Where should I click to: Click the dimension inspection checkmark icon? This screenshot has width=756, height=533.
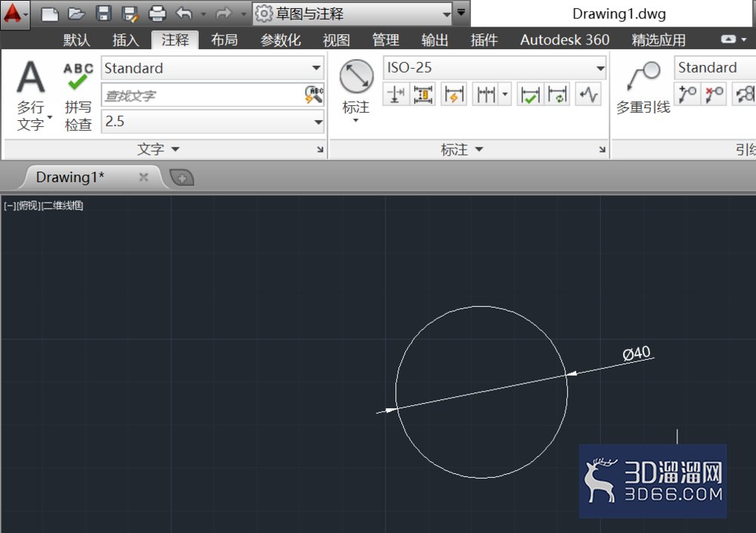coord(530,94)
